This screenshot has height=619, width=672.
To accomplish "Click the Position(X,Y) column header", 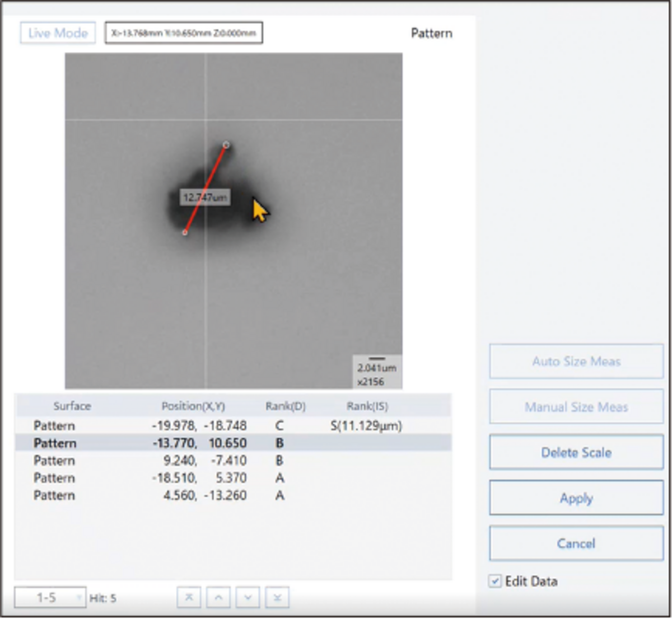I will point(193,406).
